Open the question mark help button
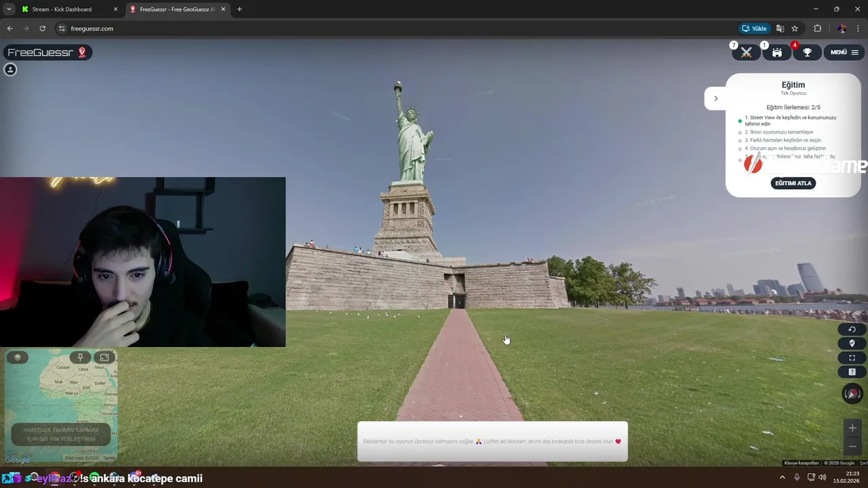Viewport: 868px width, 488px height. pos(852,372)
